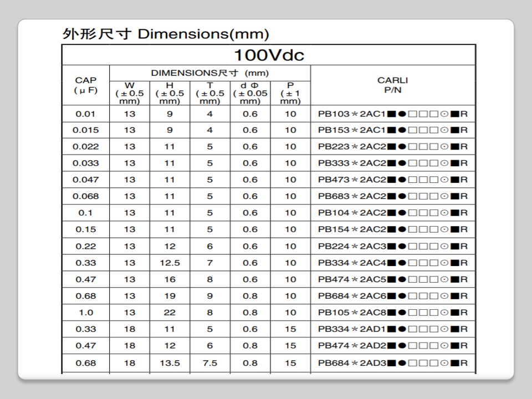Select part number PB103*2AC1 cell
The width and height of the screenshot is (532, 399).
[392, 114]
